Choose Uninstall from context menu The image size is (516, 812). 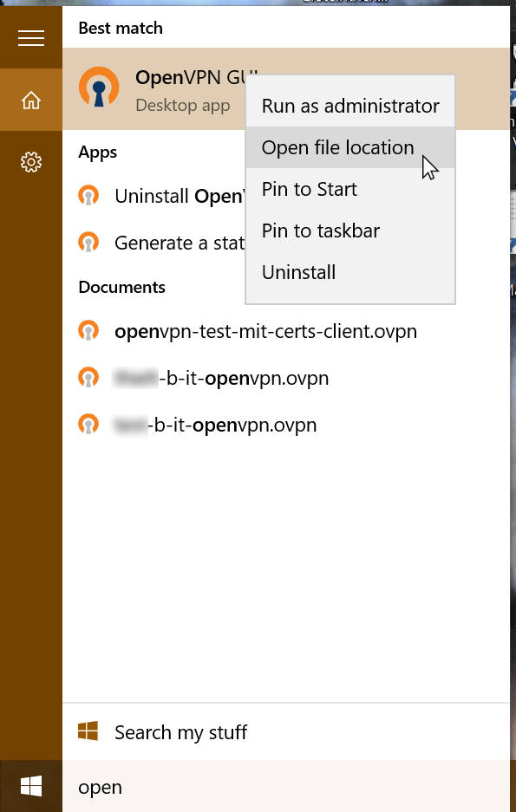coord(350,272)
